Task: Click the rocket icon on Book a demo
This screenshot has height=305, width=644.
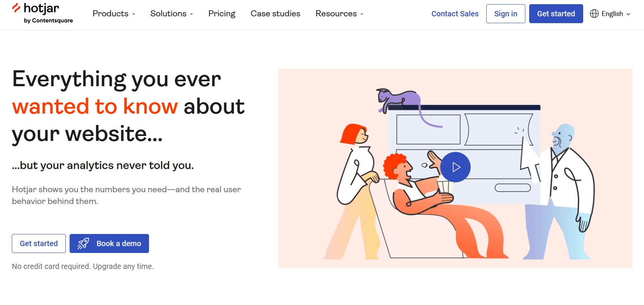Action: pos(83,243)
